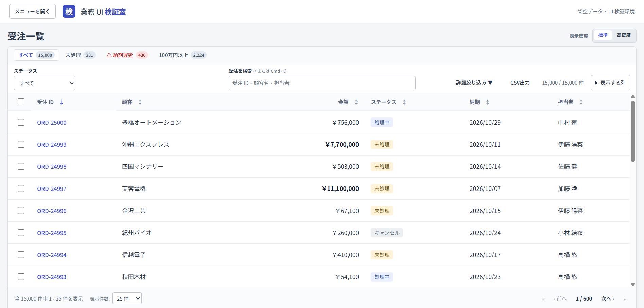Check the ORD-25000 row checkbox

point(21,122)
